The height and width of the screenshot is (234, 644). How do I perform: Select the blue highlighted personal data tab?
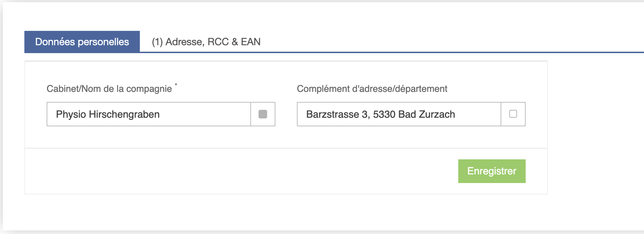click(x=82, y=42)
